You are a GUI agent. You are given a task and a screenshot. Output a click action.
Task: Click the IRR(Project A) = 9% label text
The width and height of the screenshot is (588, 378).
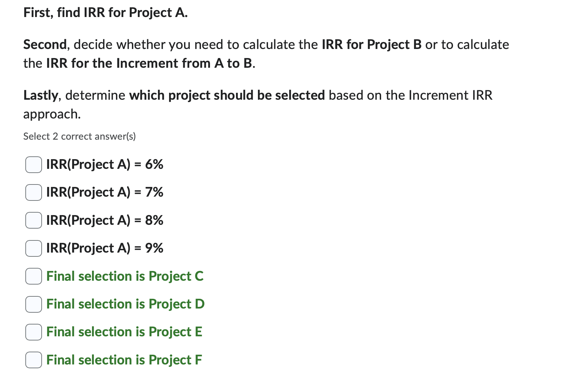[104, 248]
